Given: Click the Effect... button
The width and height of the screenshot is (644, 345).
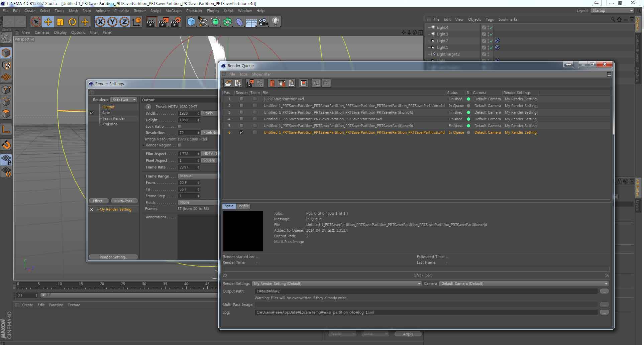Looking at the screenshot, I should click(x=99, y=201).
